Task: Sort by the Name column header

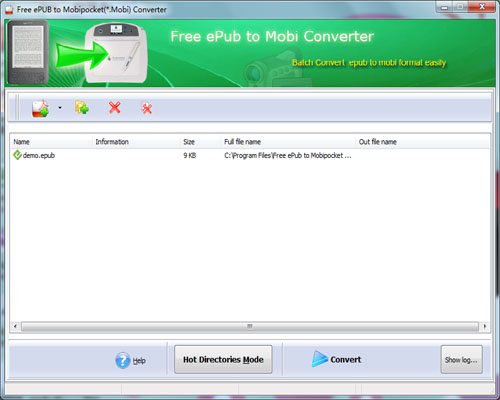Action: 52,142
